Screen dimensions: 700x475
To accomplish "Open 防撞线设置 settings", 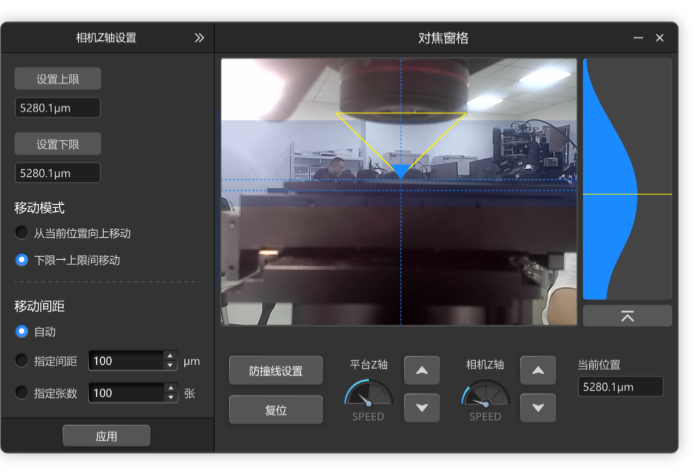I will (x=275, y=371).
